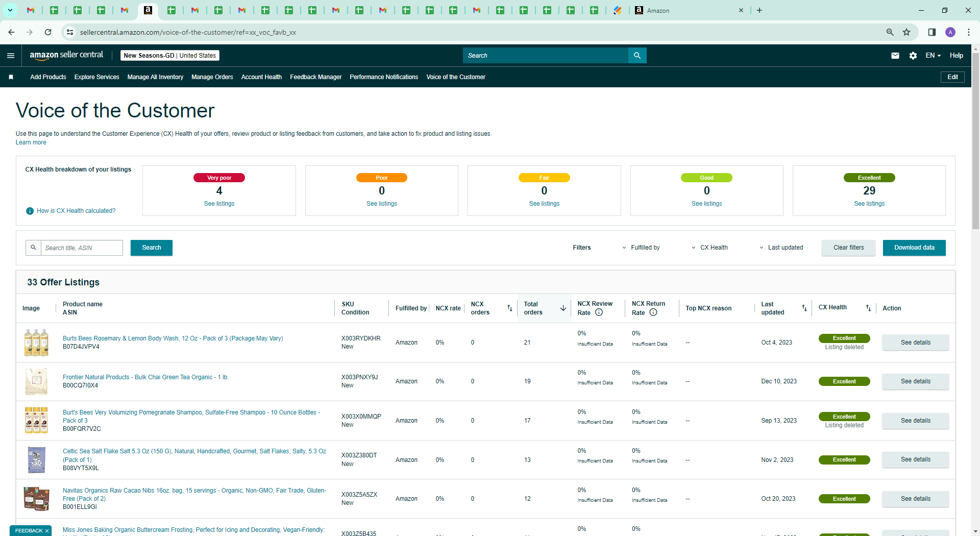
Task: Go to Explore Services
Action: click(97, 77)
